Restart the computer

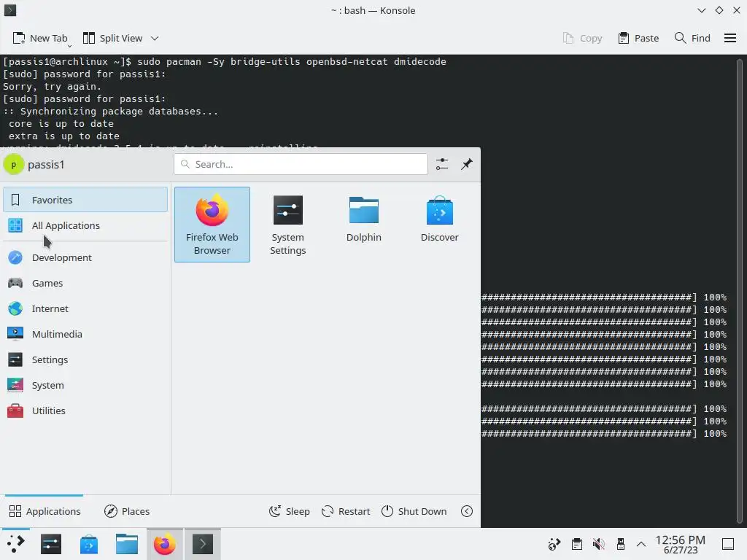click(346, 511)
